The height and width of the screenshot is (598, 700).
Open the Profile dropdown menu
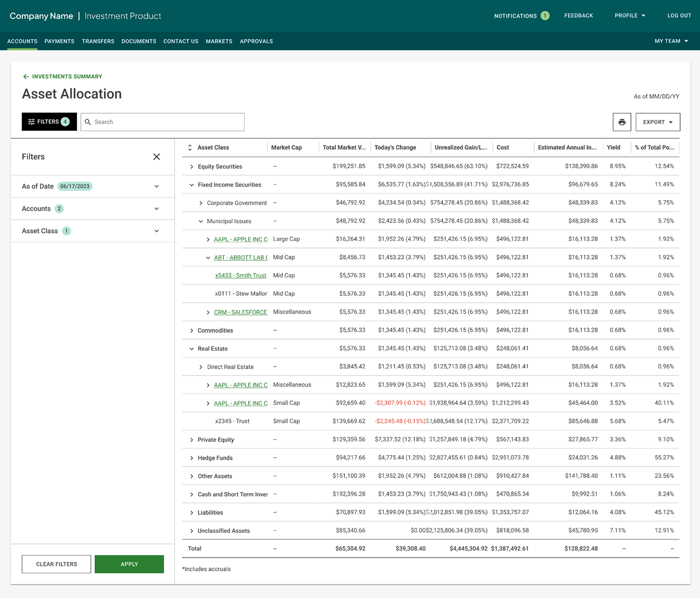pos(630,16)
